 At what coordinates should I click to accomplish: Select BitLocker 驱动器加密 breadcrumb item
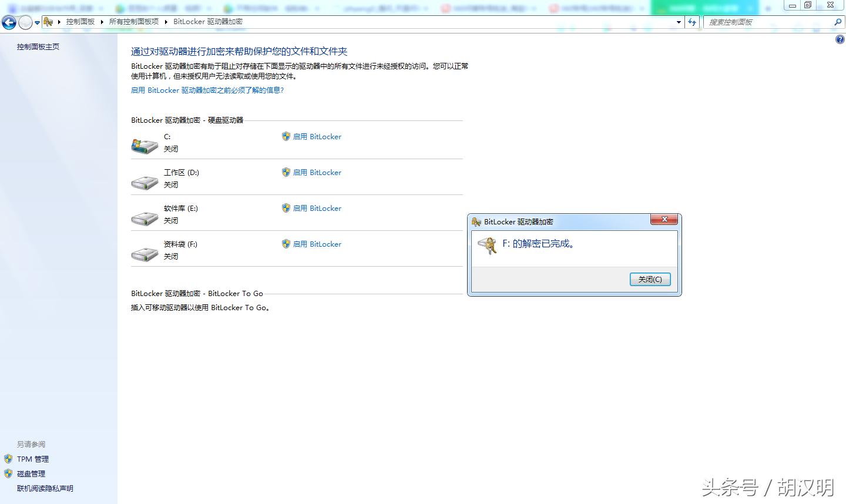[x=207, y=22]
